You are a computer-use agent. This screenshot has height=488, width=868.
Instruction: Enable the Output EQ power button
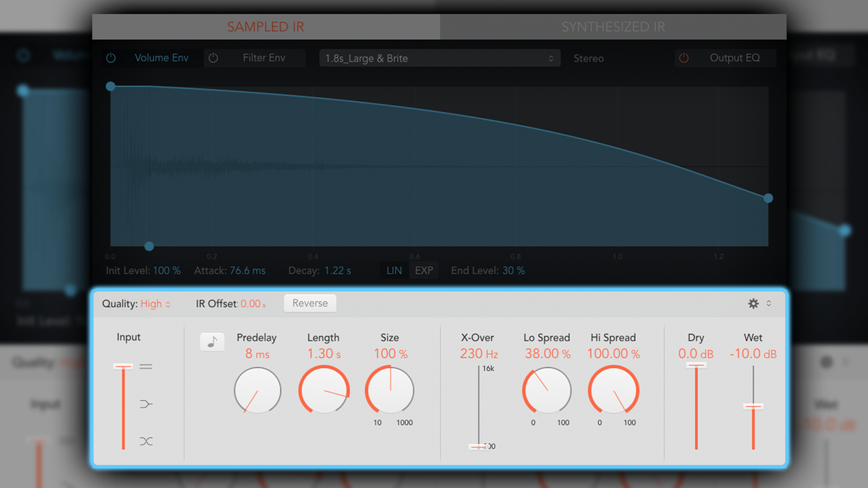point(684,58)
